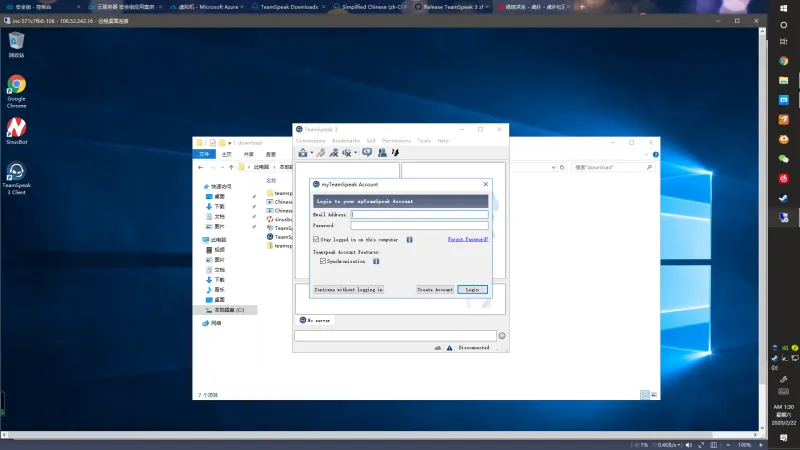800x450 pixels.
Task: Click the Create Account button
Action: (x=435, y=289)
